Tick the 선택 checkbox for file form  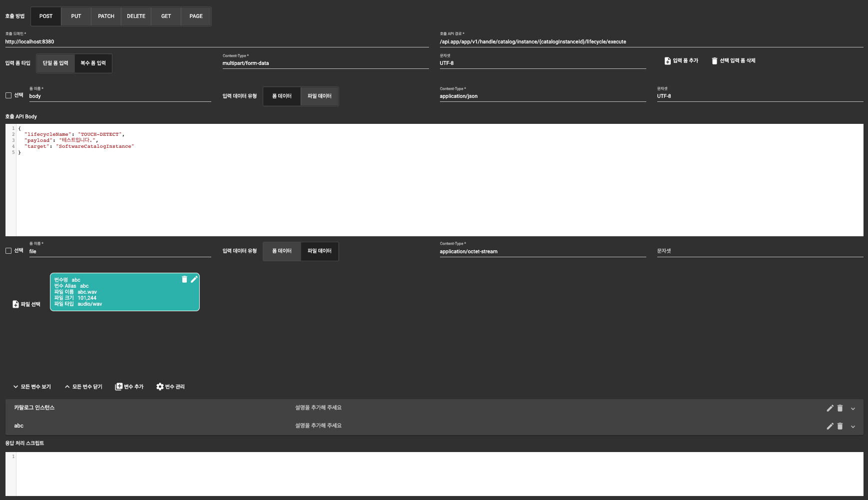8,251
